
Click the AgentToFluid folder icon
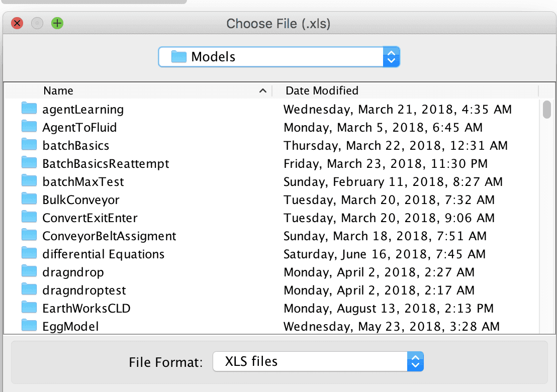click(30, 127)
